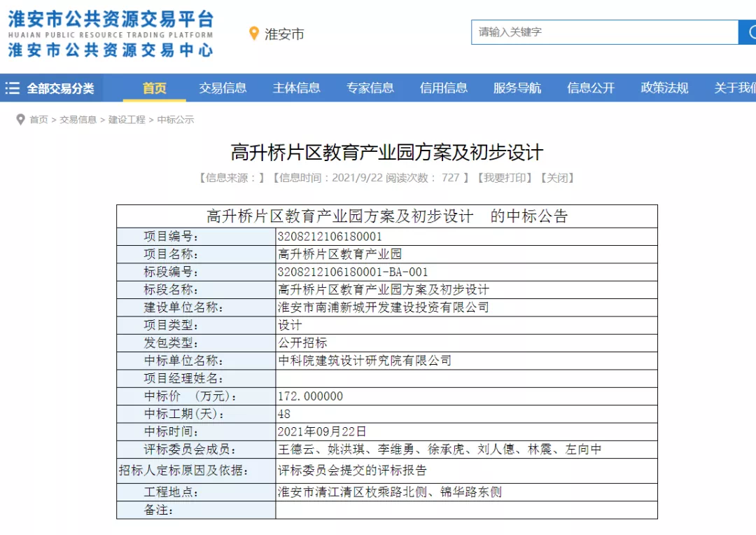756x535 pixels.
Task: Open the 政策法规 navigation tab
Action: (x=664, y=88)
